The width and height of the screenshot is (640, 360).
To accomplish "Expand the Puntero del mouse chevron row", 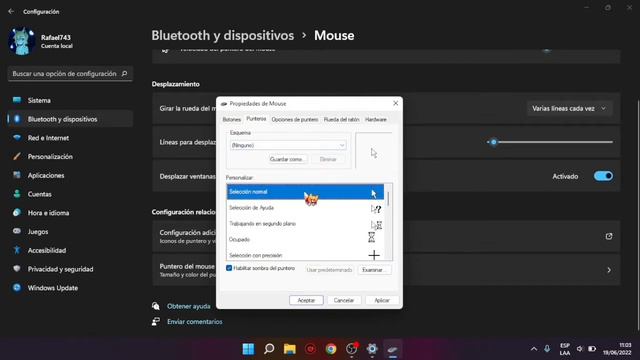I will pyautogui.click(x=609, y=270).
